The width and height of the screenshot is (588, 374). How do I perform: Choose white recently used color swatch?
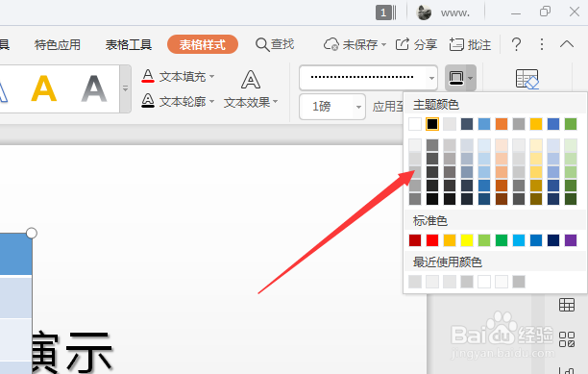[x=484, y=282]
